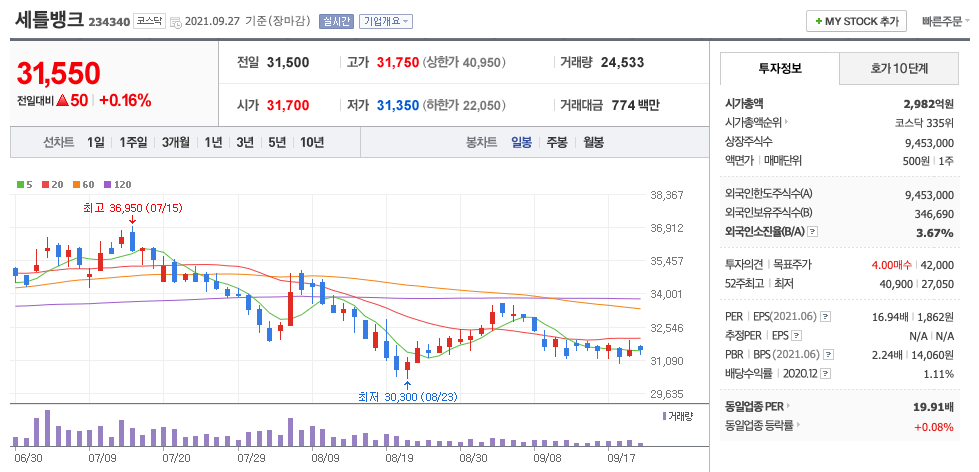Open the help icon on 추정PER row

tap(796, 336)
